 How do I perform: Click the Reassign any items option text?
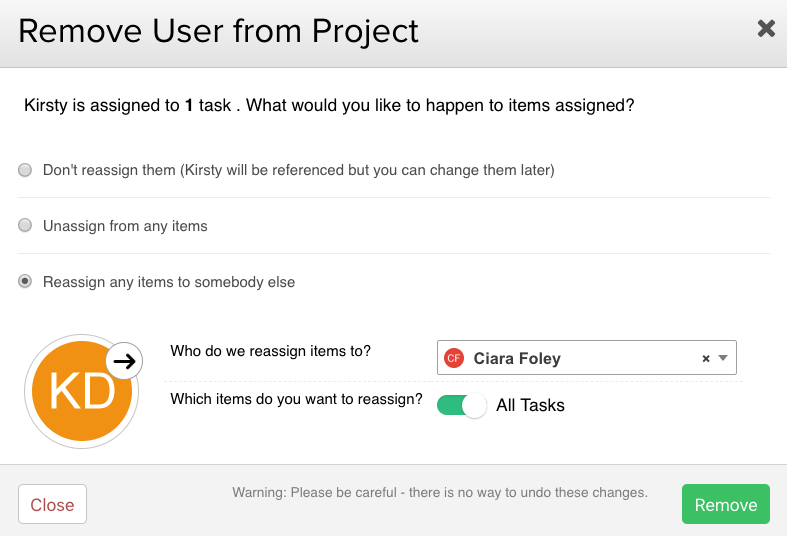point(169,282)
